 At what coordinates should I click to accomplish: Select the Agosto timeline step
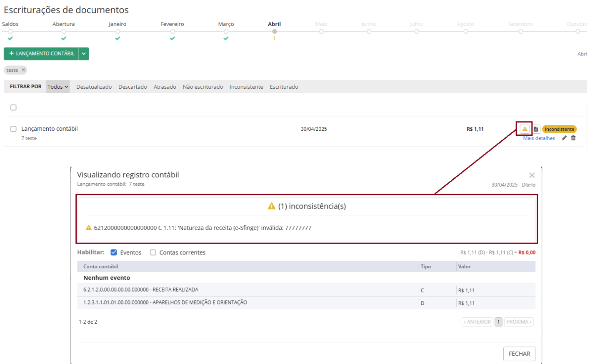click(x=465, y=31)
